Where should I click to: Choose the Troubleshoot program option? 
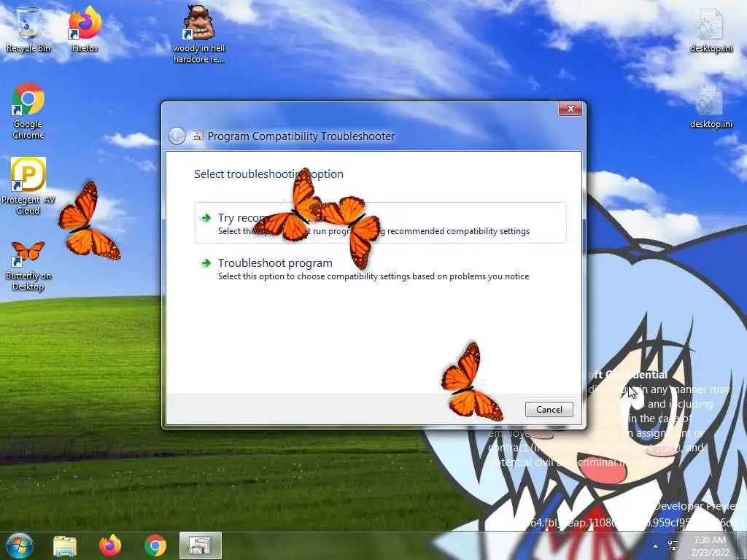pyautogui.click(x=381, y=268)
